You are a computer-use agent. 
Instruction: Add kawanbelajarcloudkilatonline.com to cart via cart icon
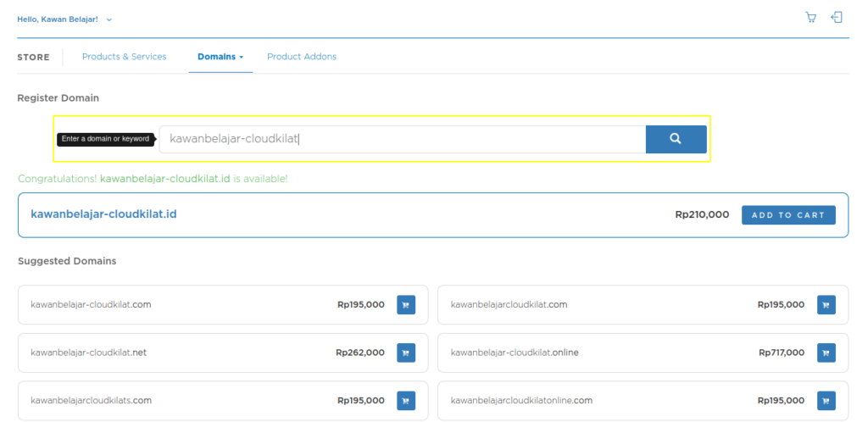(x=826, y=401)
